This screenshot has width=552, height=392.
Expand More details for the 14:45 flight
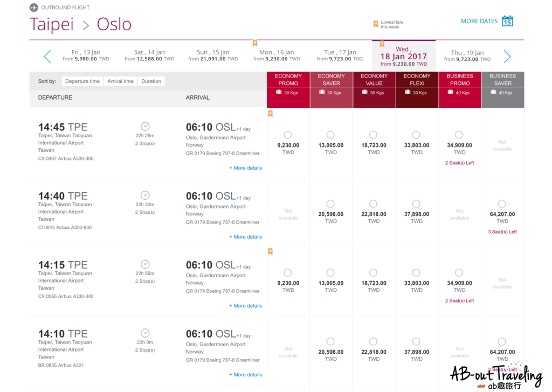[x=245, y=168]
